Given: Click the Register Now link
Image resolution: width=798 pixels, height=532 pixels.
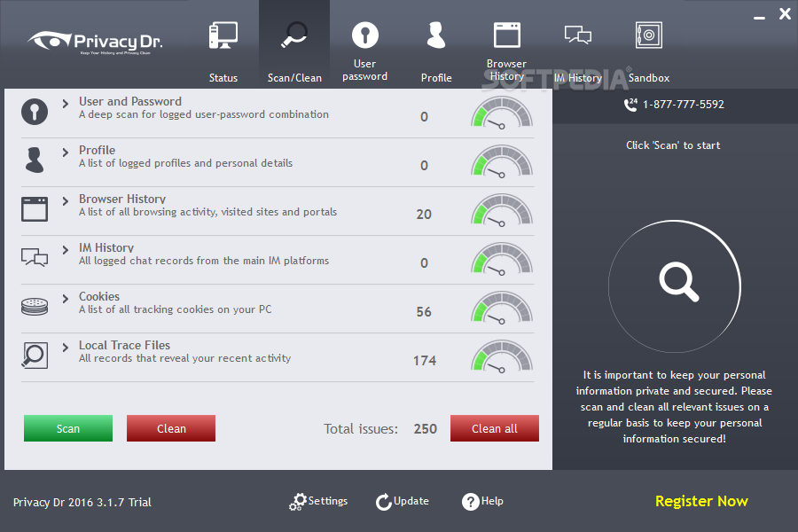Looking at the screenshot, I should [x=701, y=502].
